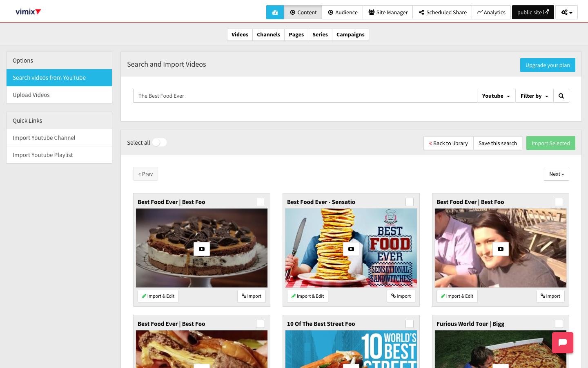Image resolution: width=588 pixels, height=368 pixels.
Task: Switch to the Pages tab
Action: click(x=296, y=35)
